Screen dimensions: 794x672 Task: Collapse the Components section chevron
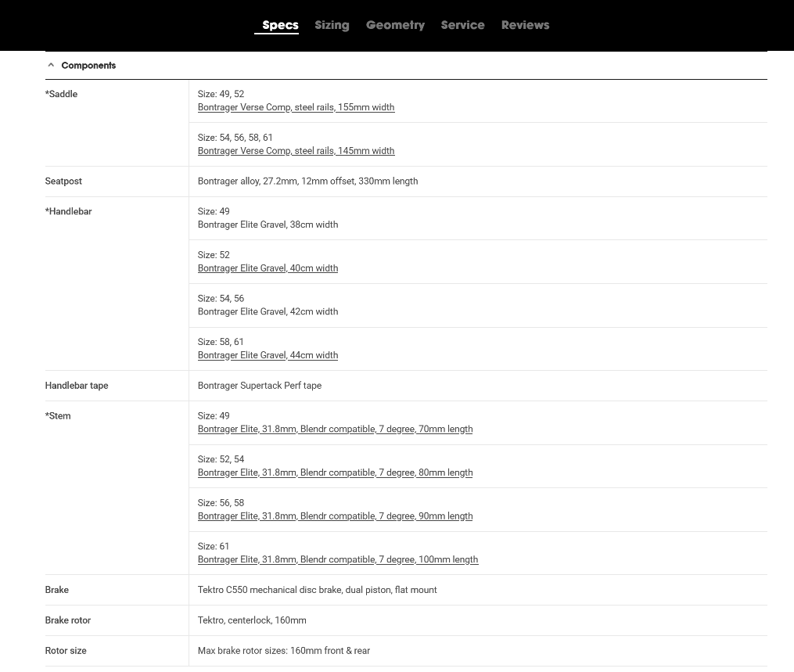click(x=51, y=66)
